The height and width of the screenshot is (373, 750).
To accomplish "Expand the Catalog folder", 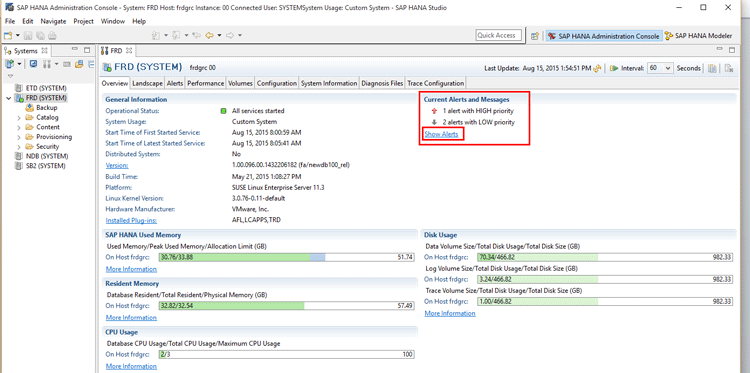I will click(x=19, y=118).
